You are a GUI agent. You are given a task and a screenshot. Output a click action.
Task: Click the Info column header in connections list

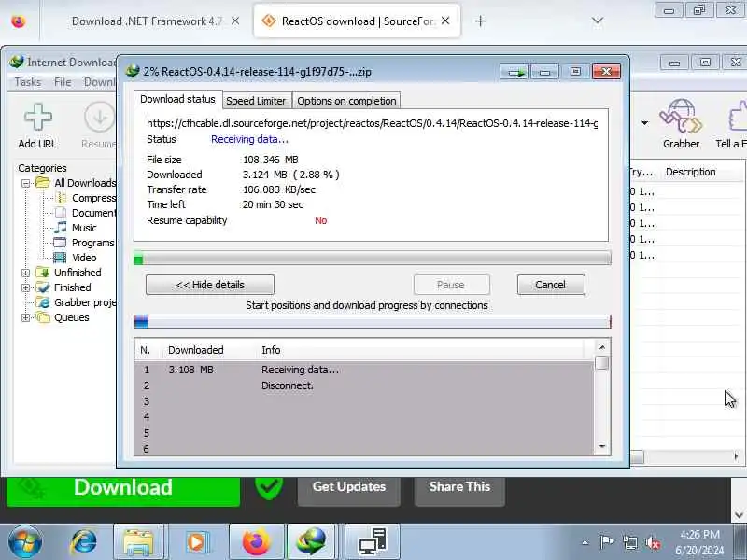point(271,350)
